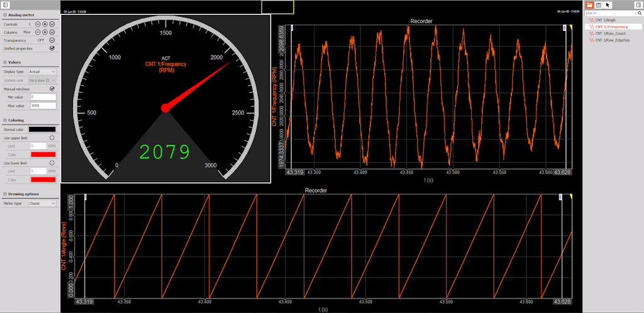Viewport: 644px width, 313px height.
Task: Collapse the Values section
Action: (x=4, y=62)
